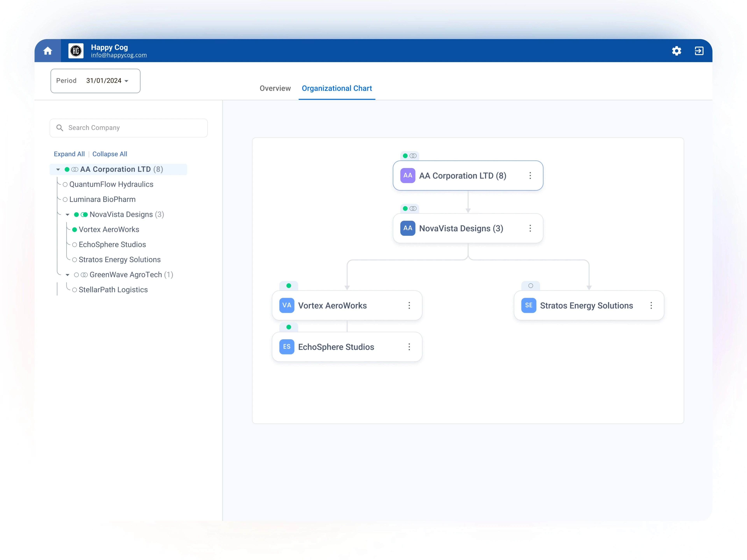
Task: Collapse the GreenWave AgroTech tree node
Action: point(68,275)
